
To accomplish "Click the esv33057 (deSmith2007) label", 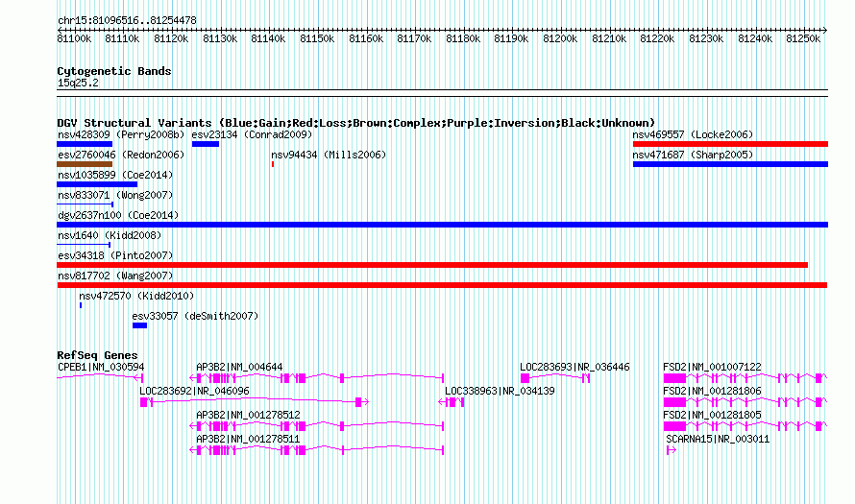I will 195,316.
